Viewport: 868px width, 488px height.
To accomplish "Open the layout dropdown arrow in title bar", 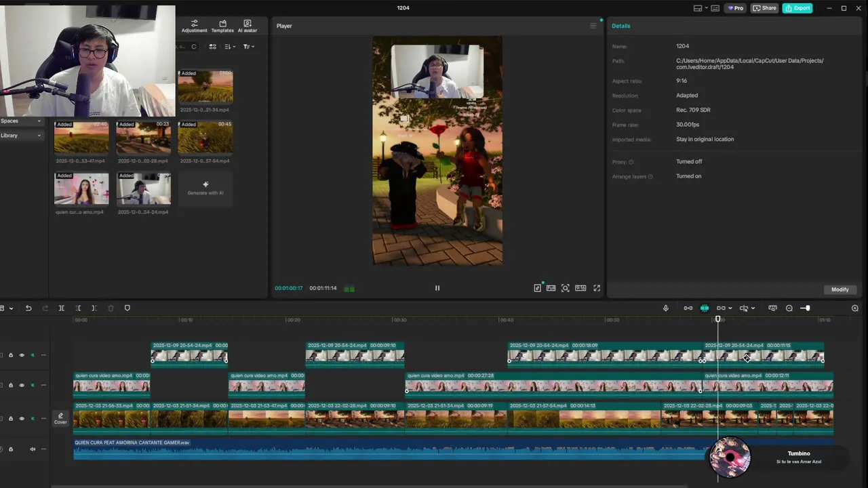I will tap(706, 8).
